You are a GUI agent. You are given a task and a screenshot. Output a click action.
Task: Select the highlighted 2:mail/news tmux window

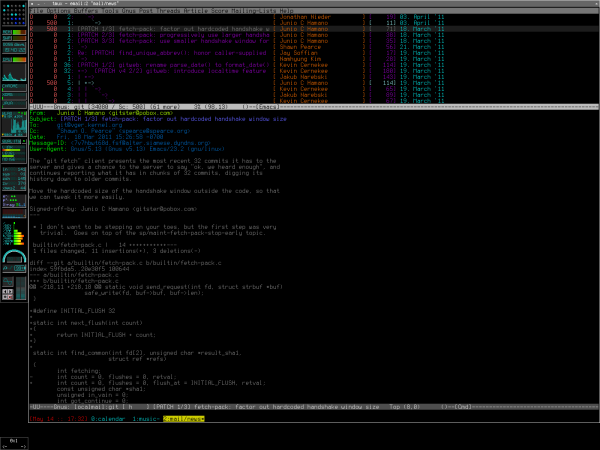[x=184, y=419]
